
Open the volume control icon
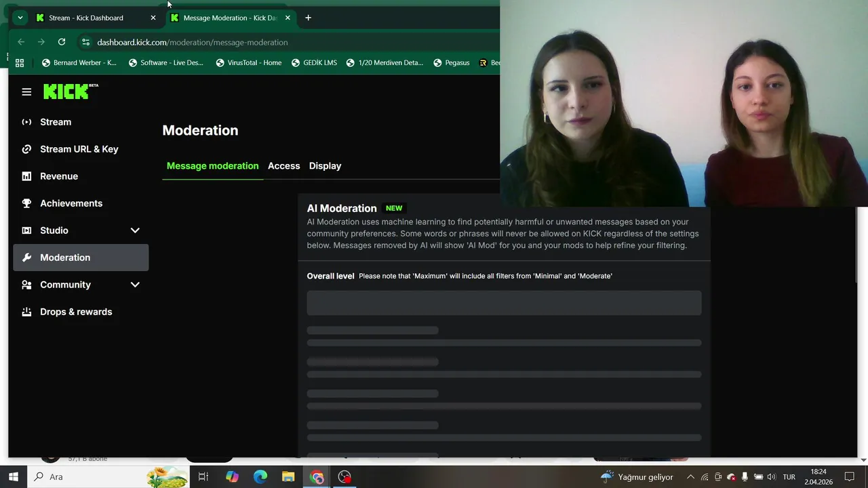[771, 476]
